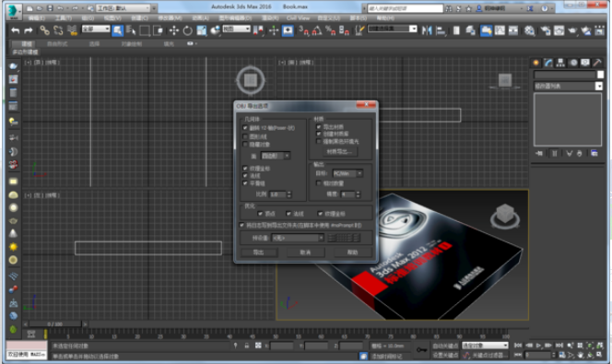Switch to 对象绘制 ribbon tab
The image size is (612, 364).
pos(131,43)
